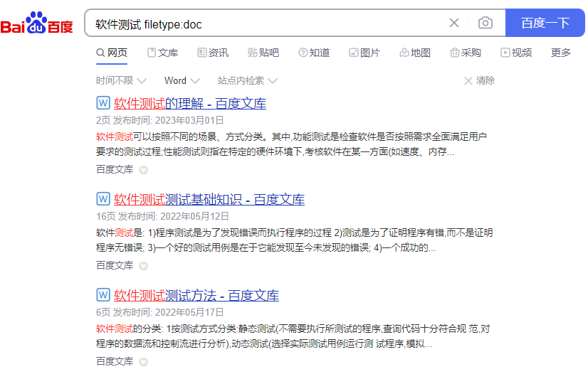The image size is (588, 379).
Task: Click the snippet starting 软件测试可以按照不同的场景
Action: pyautogui.click(x=291, y=144)
